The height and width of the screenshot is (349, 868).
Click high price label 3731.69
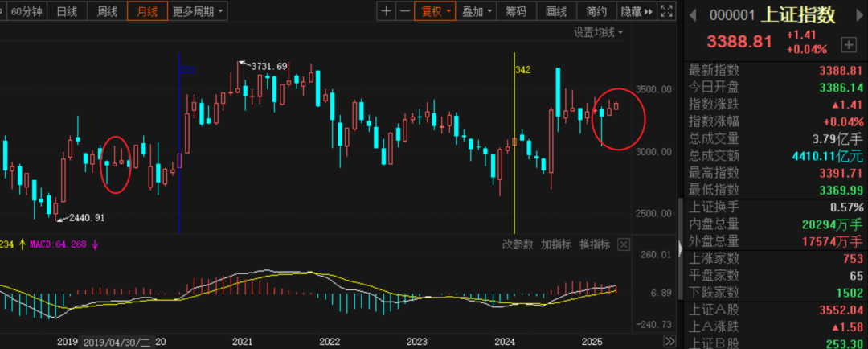(x=269, y=67)
